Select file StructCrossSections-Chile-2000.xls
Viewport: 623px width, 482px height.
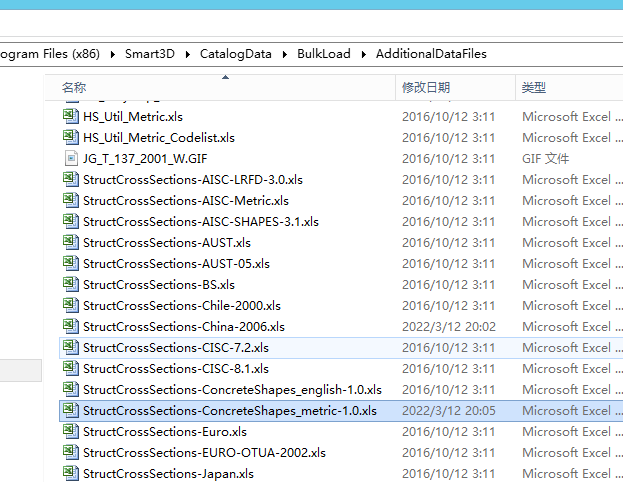pyautogui.click(x=182, y=306)
